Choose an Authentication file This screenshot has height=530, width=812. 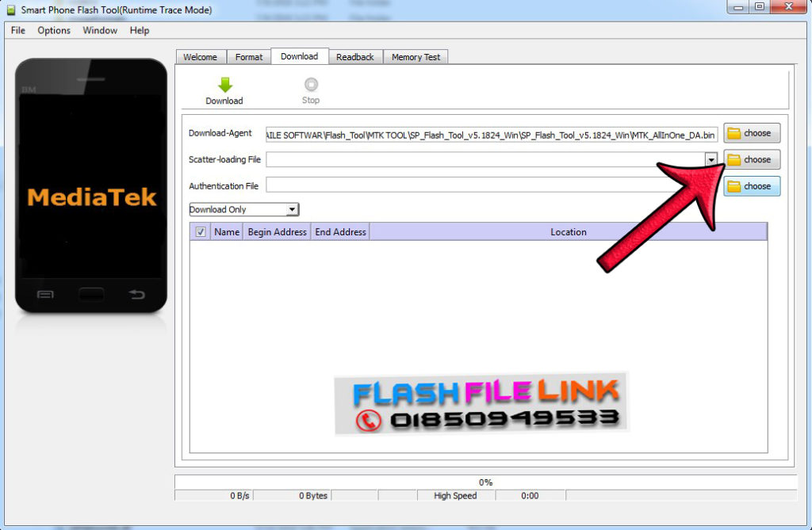[x=752, y=186]
